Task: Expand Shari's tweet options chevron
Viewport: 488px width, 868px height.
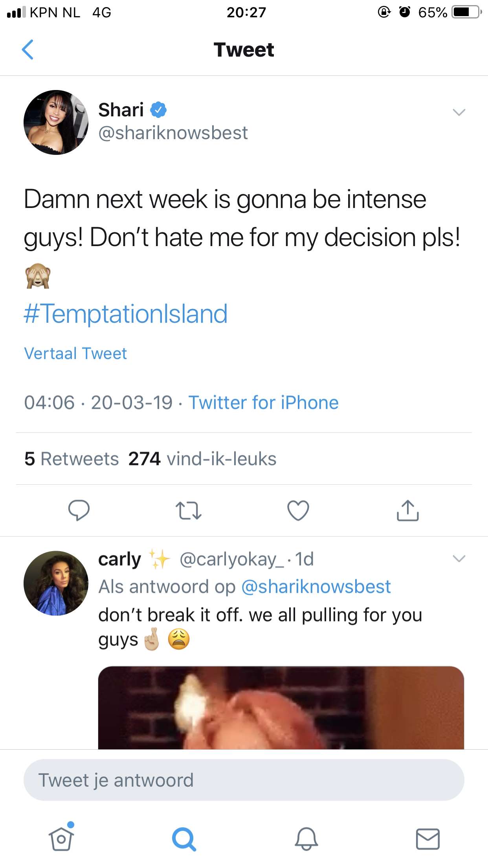Action: pyautogui.click(x=459, y=112)
